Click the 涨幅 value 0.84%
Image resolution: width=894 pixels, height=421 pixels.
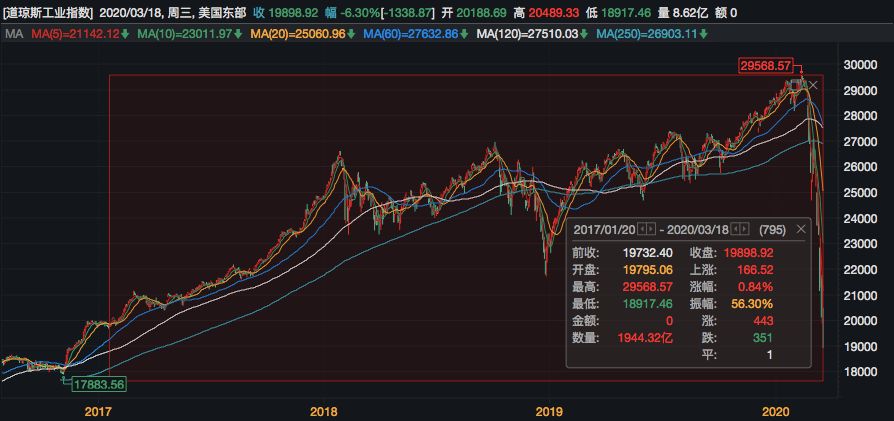click(x=757, y=287)
